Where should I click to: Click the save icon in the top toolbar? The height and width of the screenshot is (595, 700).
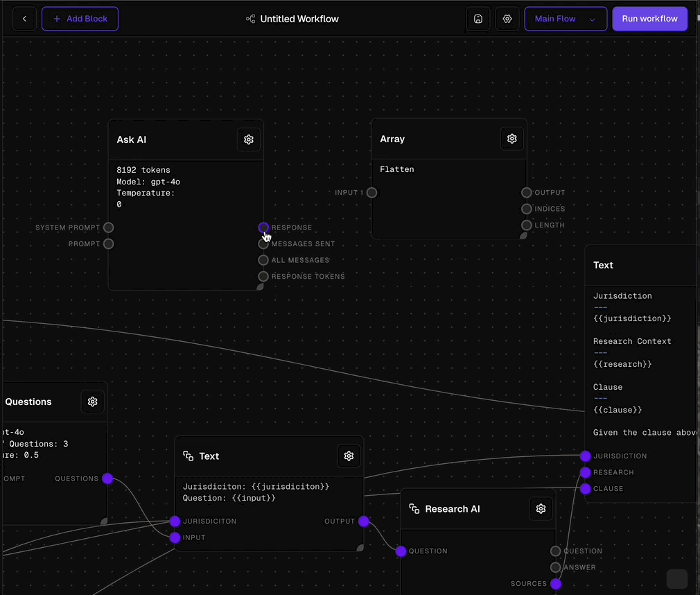click(478, 19)
